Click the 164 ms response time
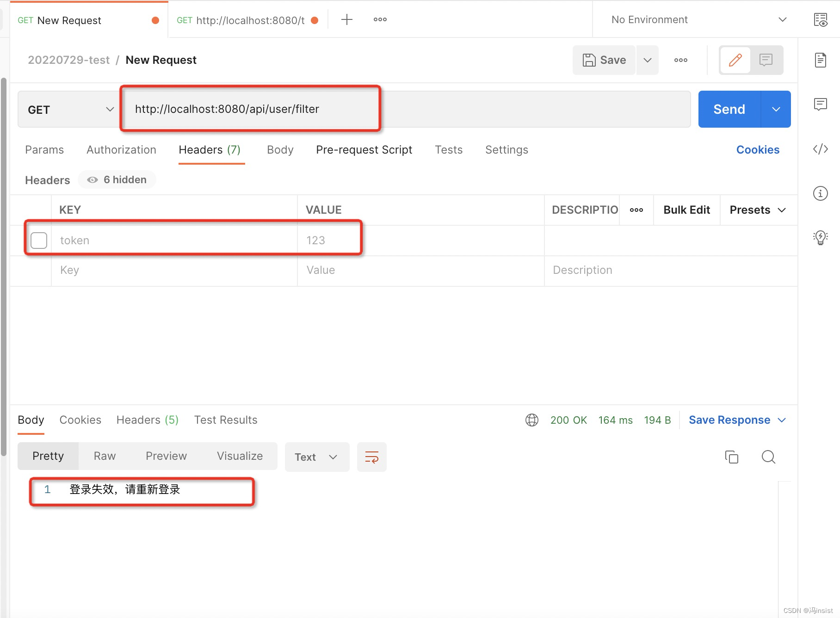Image resolution: width=840 pixels, height=618 pixels. click(615, 420)
